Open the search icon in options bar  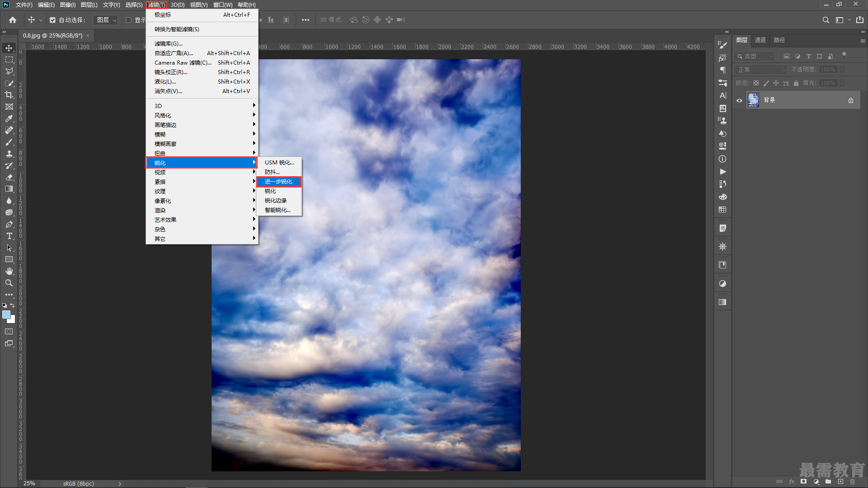[826, 20]
